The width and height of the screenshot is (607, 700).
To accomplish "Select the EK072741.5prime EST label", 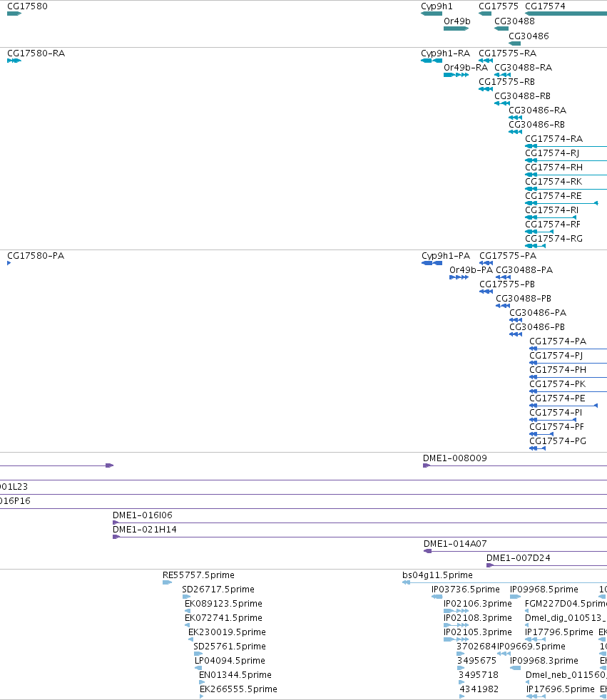I will pos(223,618).
